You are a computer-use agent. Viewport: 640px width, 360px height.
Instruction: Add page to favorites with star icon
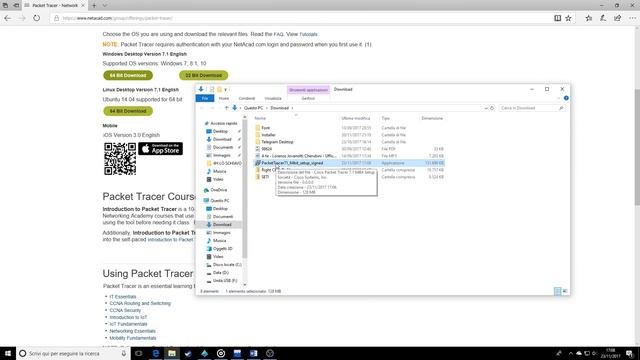568,18
